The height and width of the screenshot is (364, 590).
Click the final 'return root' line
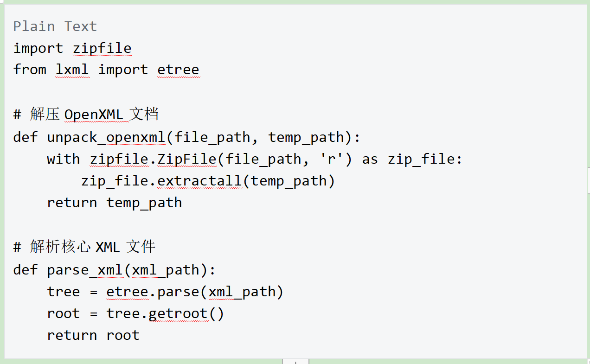[93, 335]
